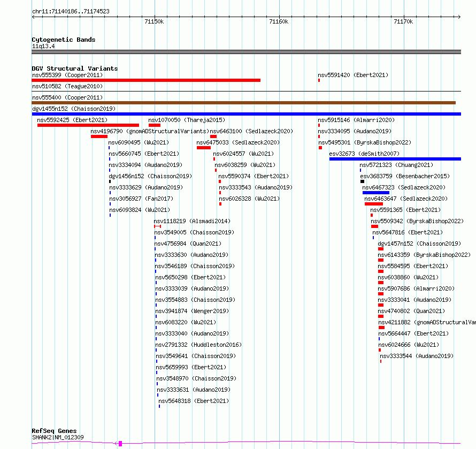Open nsv5660745 (Ebert2021) entry
Image resolution: width=476 pixels, height=449 pixels.
144,154
